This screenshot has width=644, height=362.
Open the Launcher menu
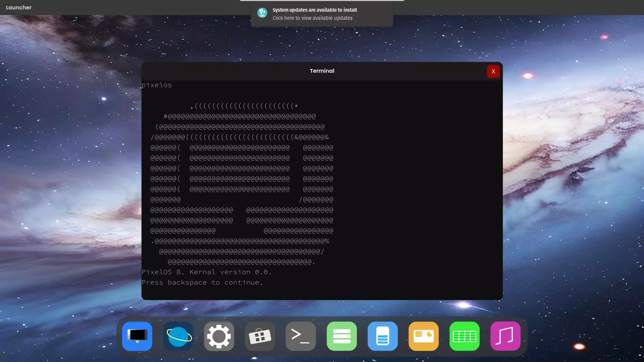[19, 7]
